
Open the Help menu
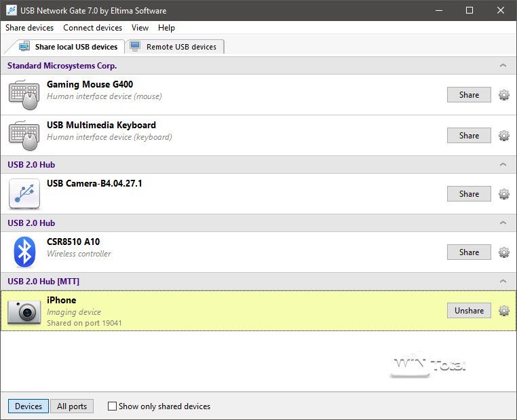click(x=166, y=28)
